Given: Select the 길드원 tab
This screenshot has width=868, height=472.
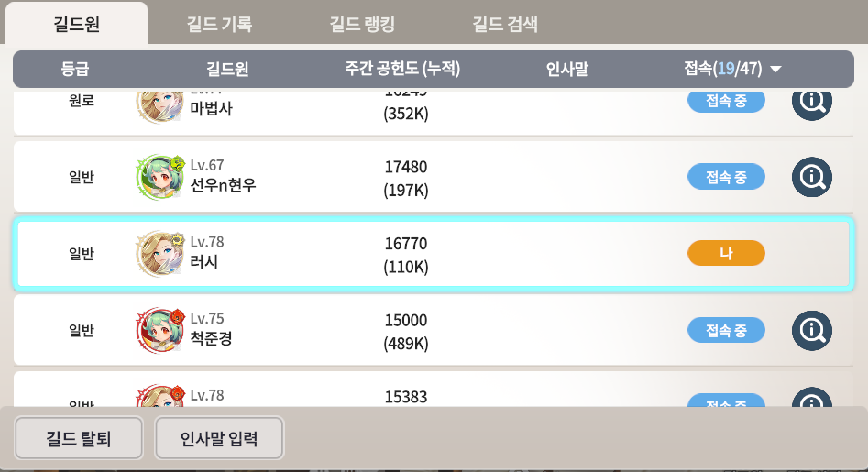Looking at the screenshot, I should pyautogui.click(x=77, y=25).
